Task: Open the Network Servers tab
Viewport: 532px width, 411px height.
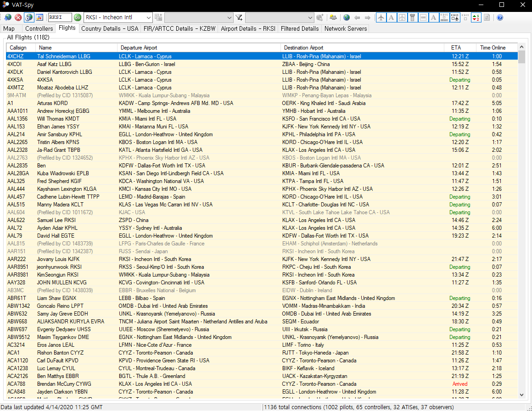Action: tap(345, 29)
